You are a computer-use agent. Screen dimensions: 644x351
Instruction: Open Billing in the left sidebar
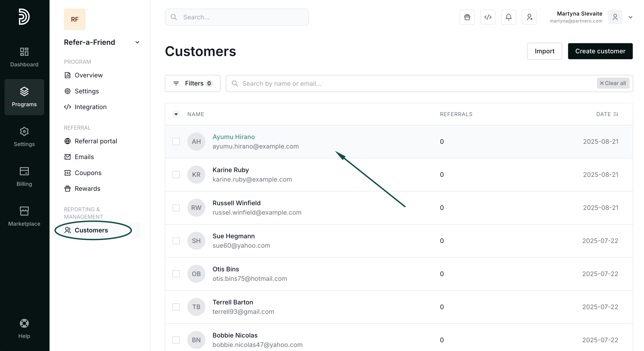(24, 177)
